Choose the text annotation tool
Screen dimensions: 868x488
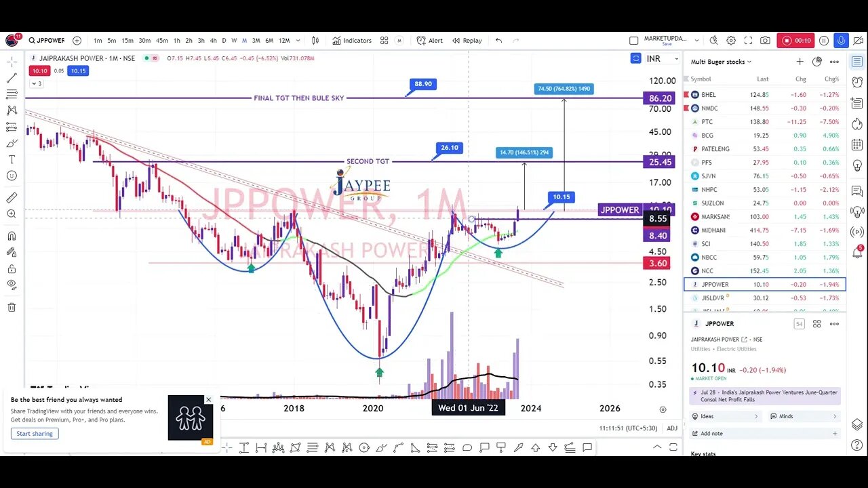12,159
